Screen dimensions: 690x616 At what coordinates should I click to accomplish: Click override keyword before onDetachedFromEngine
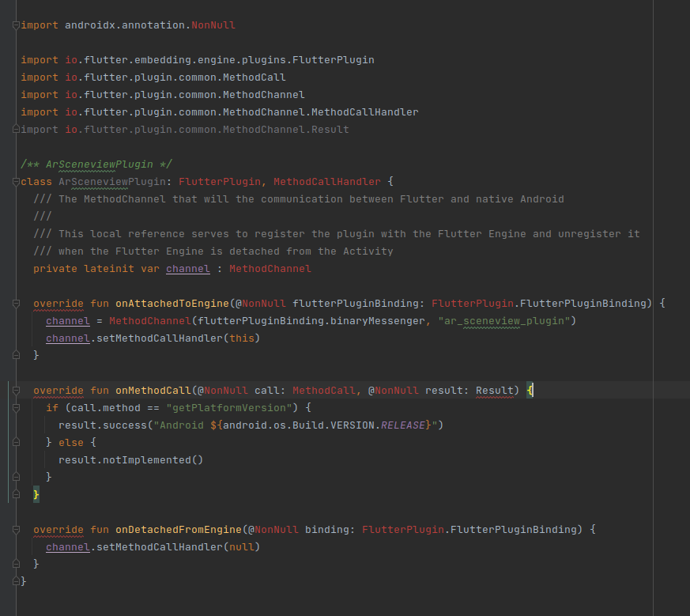58,530
